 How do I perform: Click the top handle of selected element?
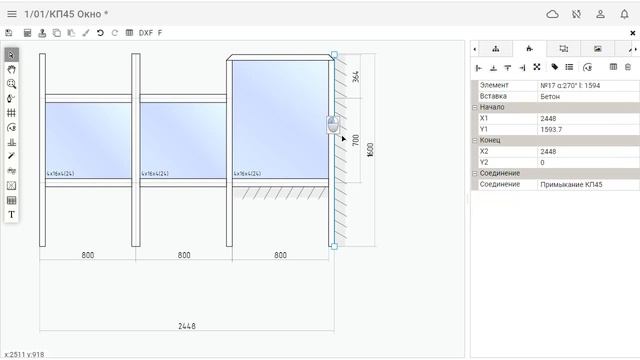click(334, 54)
